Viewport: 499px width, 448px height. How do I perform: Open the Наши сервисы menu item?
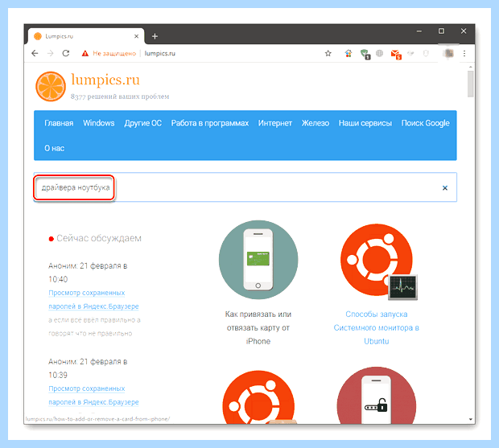pos(365,123)
